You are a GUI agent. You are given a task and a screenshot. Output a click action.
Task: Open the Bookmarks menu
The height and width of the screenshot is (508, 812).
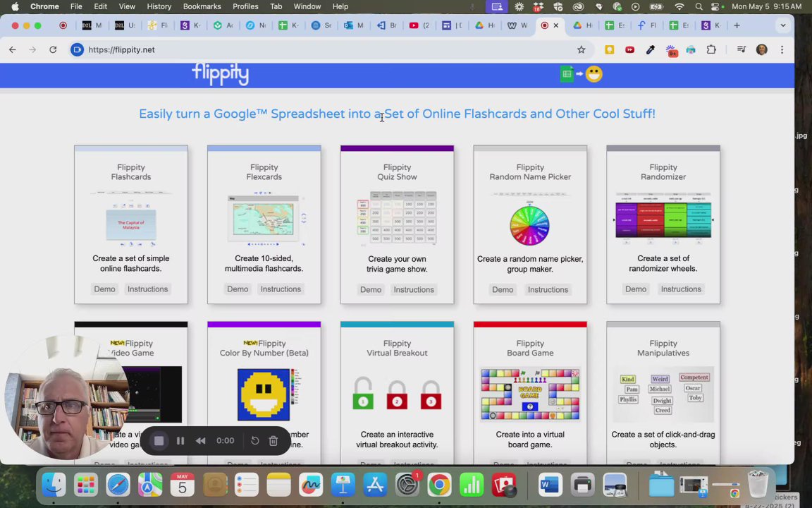[202, 6]
